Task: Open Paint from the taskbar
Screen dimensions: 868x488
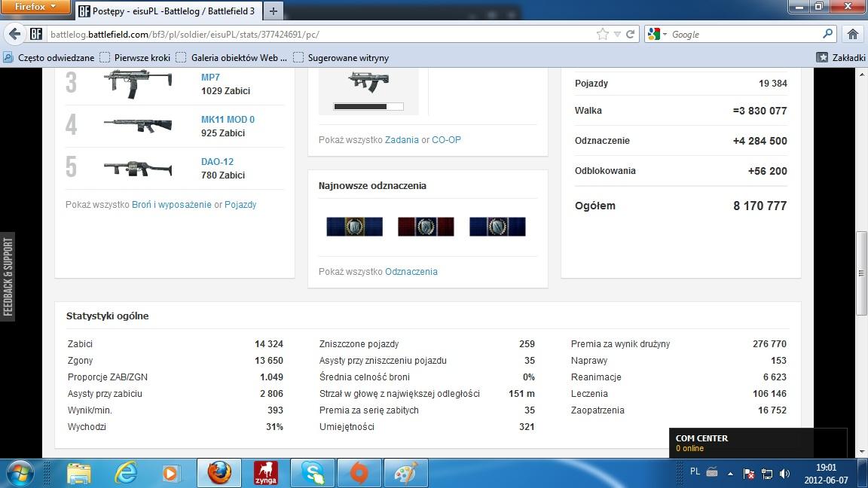Action: pyautogui.click(x=406, y=473)
